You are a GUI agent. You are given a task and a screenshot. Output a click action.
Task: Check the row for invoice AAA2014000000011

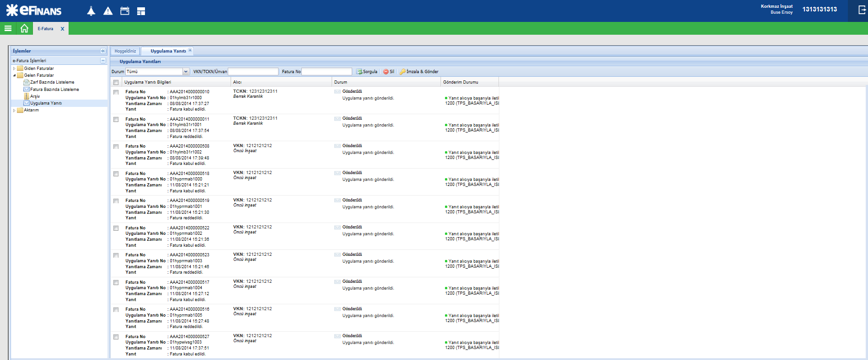pyautogui.click(x=116, y=120)
